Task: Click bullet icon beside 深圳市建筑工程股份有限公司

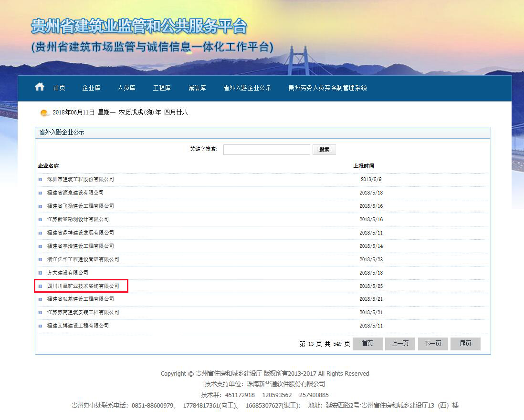Action: click(40, 180)
